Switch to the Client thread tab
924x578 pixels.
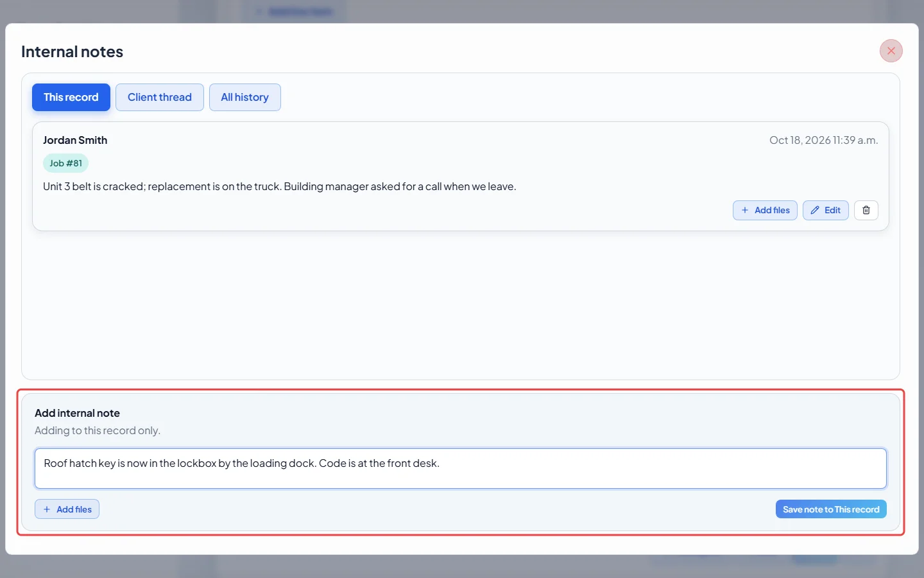(x=159, y=97)
